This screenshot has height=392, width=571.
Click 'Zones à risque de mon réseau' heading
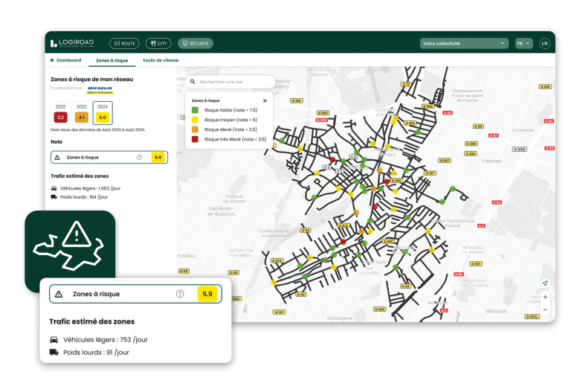coord(91,79)
